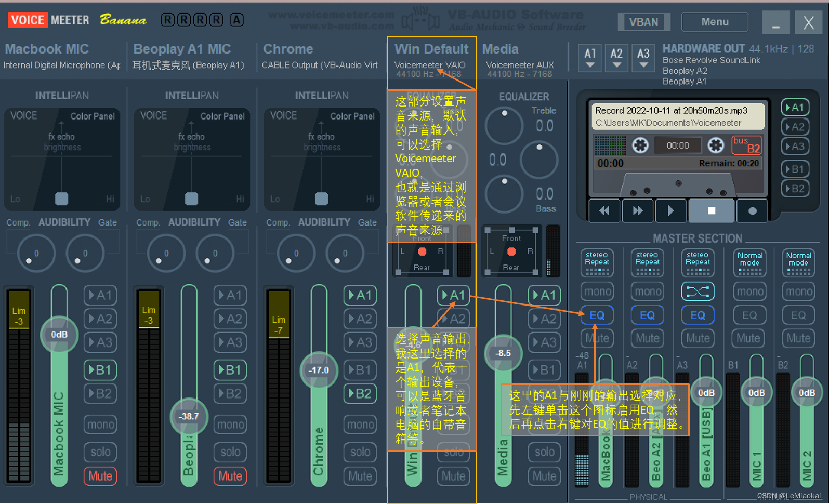The height and width of the screenshot is (504, 829).
Task: Click B1 master bus 0dB fader
Action: click(x=756, y=393)
